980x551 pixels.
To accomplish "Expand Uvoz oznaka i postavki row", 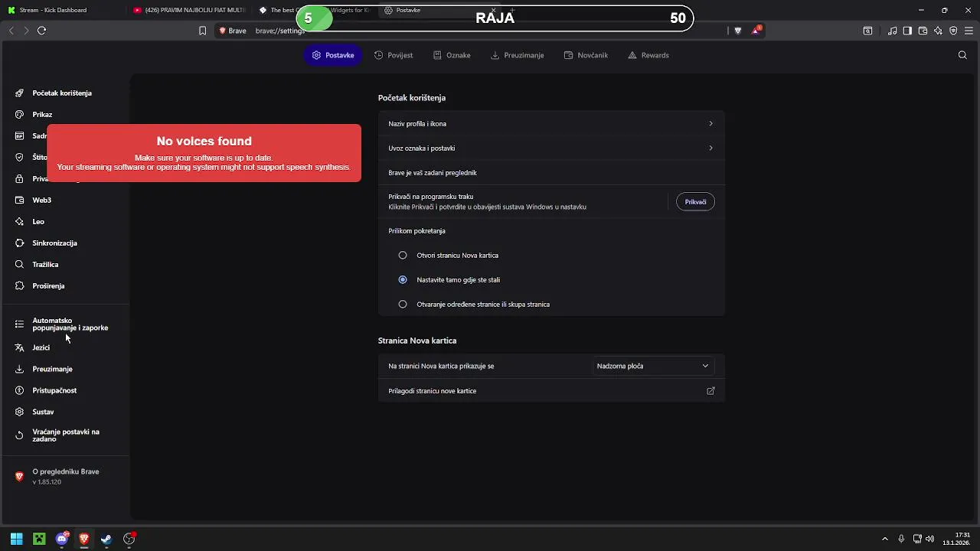I will pos(551,148).
